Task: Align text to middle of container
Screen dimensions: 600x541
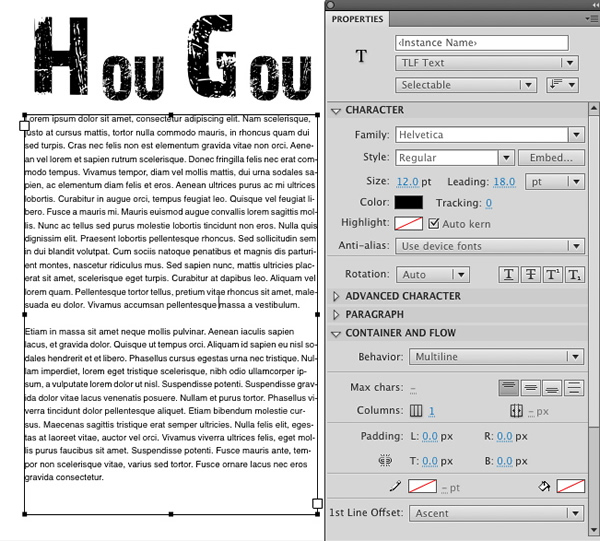Action: 532,388
